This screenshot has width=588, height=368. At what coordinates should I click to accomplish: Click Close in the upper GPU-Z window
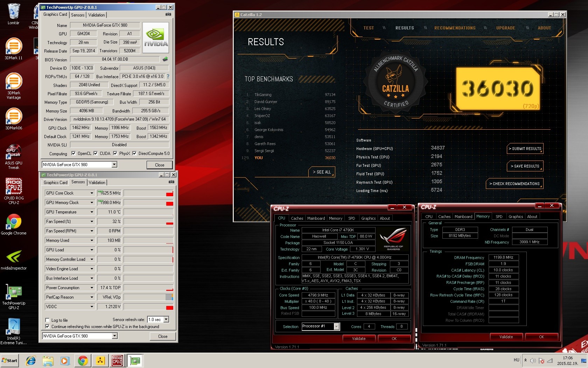pyautogui.click(x=160, y=165)
